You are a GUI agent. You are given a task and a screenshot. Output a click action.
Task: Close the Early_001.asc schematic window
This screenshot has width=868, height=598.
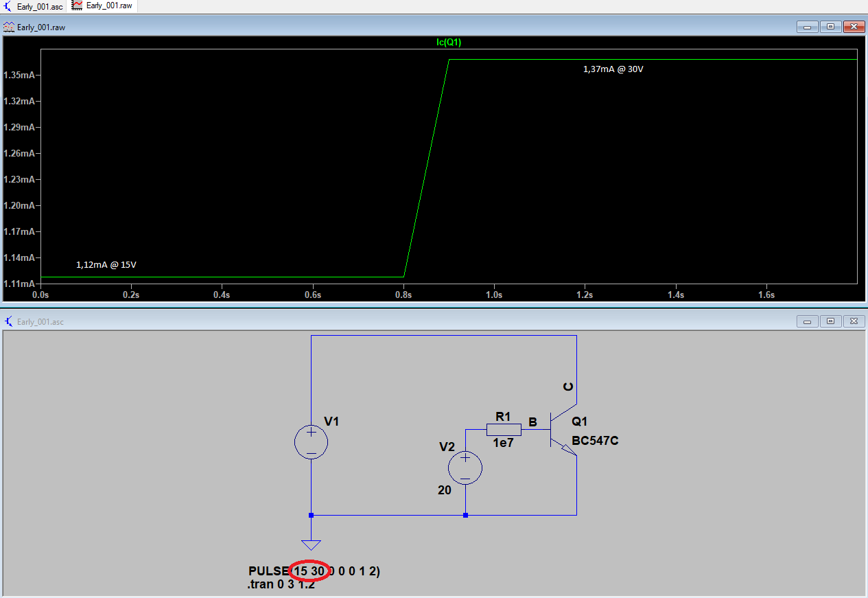(x=854, y=321)
